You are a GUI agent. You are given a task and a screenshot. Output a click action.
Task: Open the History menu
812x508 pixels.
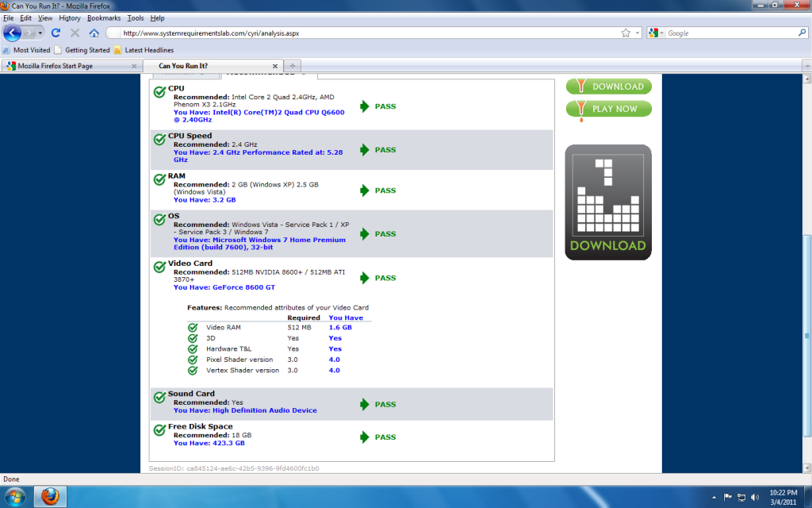coord(70,18)
